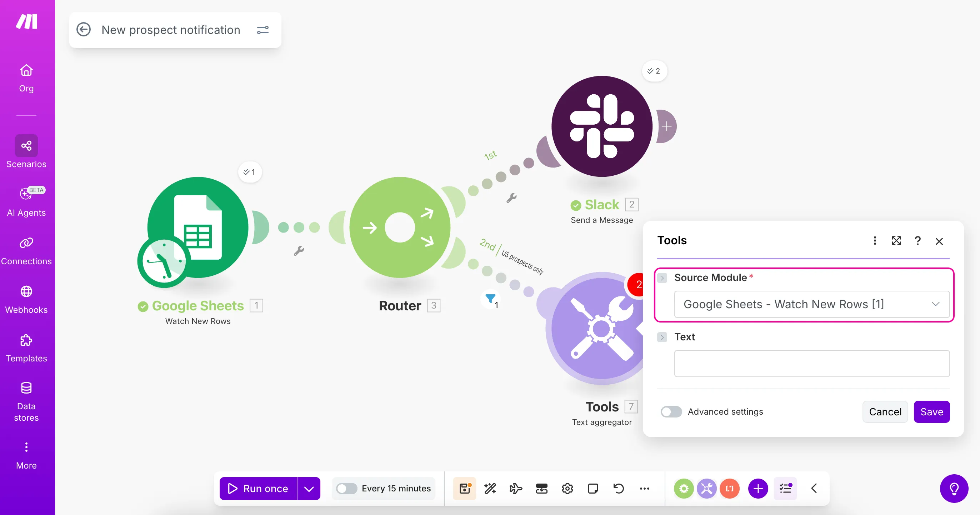Expand the Text field options

click(662, 337)
